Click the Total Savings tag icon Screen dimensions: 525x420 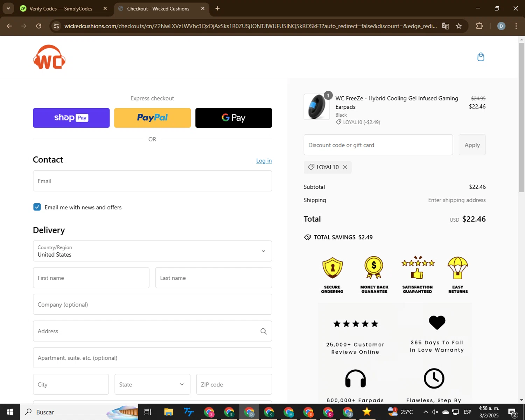click(x=307, y=237)
